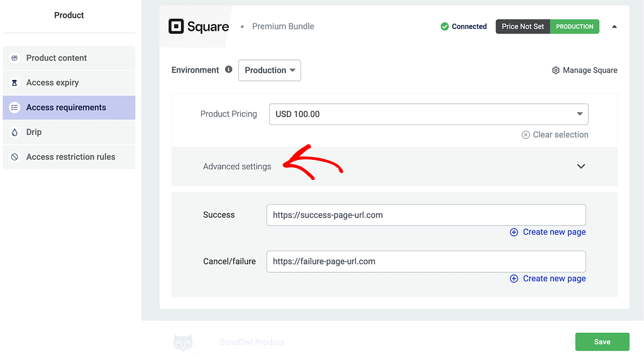The image size is (644, 360).
Task: Click the Square logo icon
Action: (x=176, y=26)
